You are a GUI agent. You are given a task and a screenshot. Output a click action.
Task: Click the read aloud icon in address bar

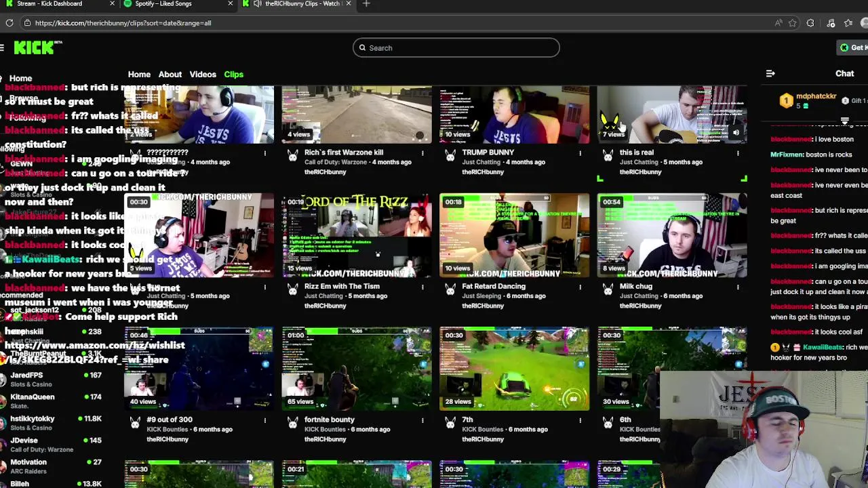click(x=778, y=23)
